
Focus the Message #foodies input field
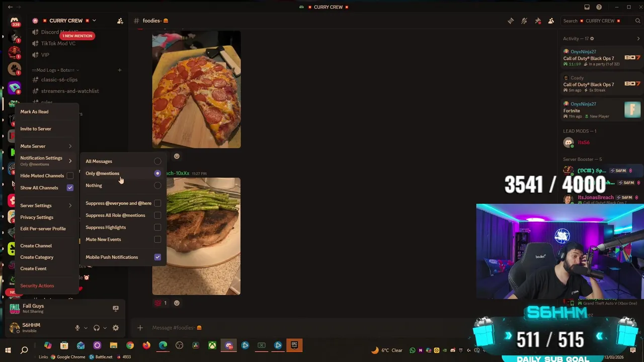click(302, 328)
